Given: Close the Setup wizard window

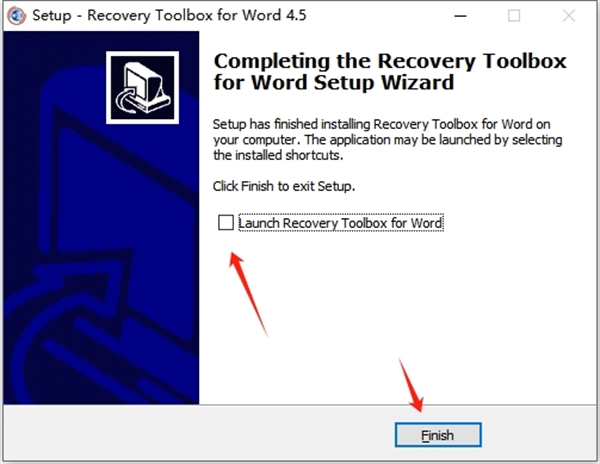Looking at the screenshot, I should click(569, 16).
